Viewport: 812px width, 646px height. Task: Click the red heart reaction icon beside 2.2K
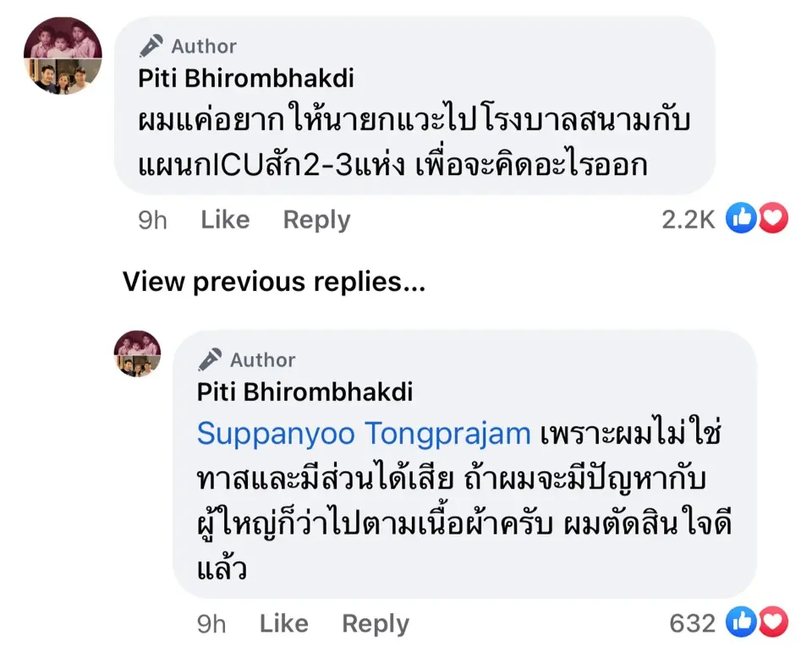773,220
